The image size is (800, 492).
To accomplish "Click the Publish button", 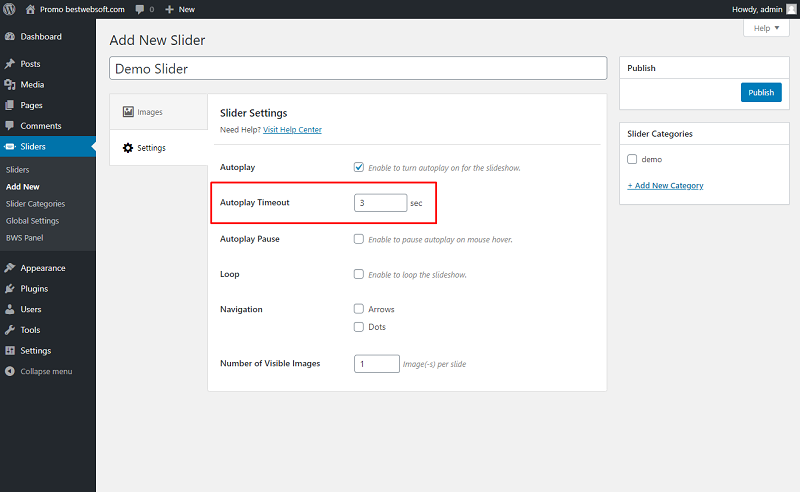I will pyautogui.click(x=761, y=92).
